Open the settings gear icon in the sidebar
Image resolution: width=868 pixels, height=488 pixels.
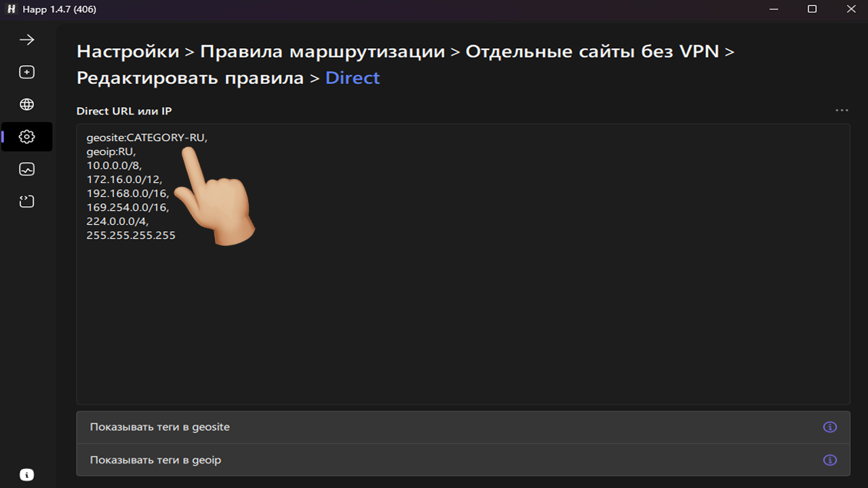(x=26, y=136)
